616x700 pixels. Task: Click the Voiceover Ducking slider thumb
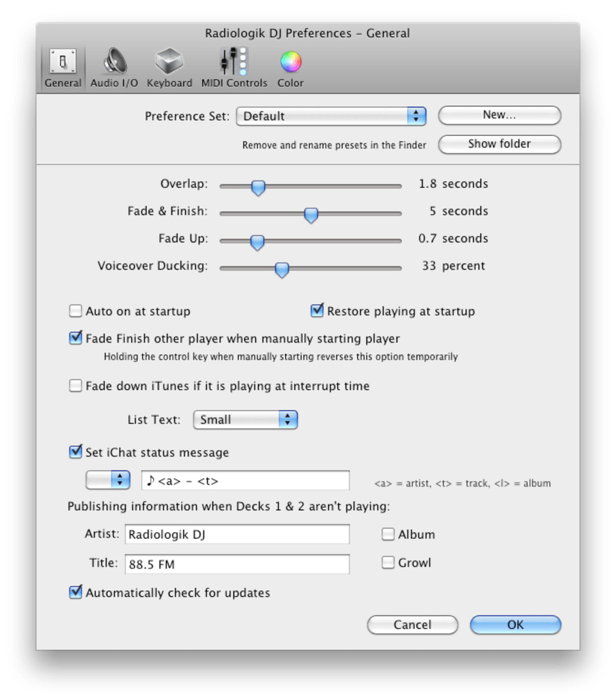click(x=281, y=269)
